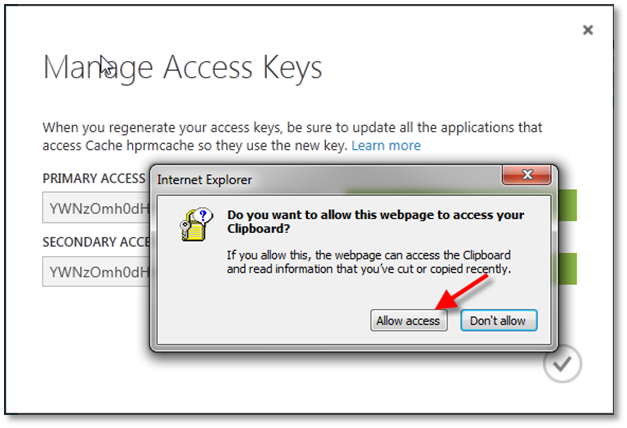Select the primary access key field

click(x=95, y=208)
